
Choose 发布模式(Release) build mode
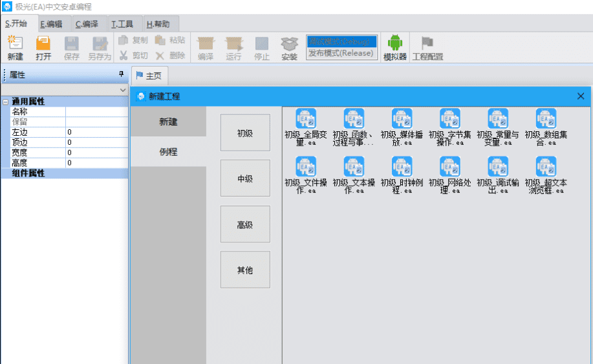pos(342,53)
